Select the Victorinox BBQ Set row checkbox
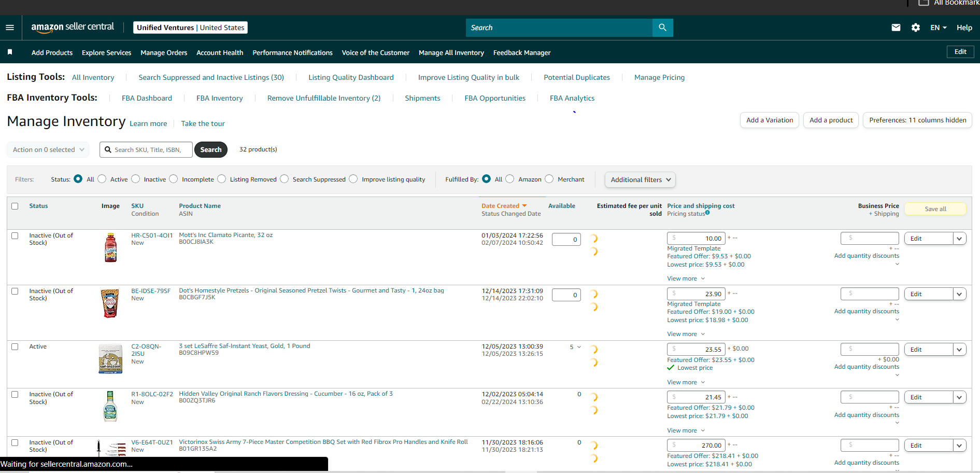The width and height of the screenshot is (980, 473). (15, 442)
